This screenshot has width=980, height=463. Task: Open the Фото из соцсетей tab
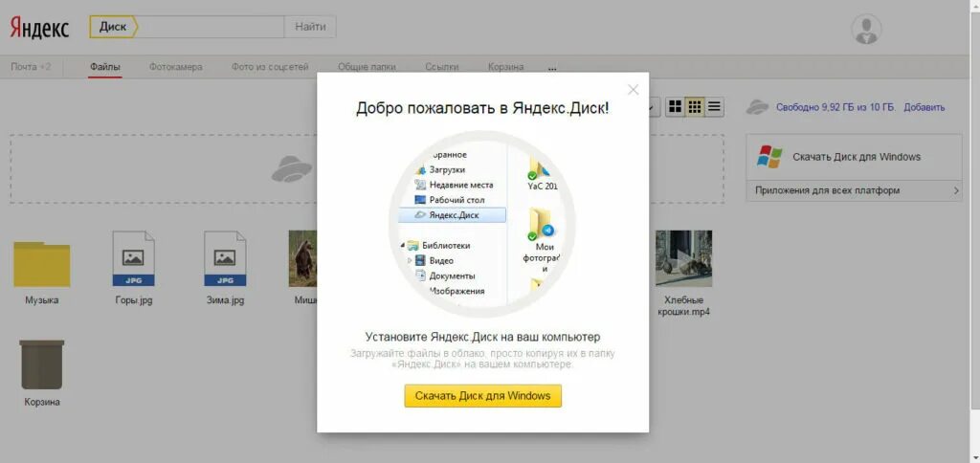click(270, 67)
